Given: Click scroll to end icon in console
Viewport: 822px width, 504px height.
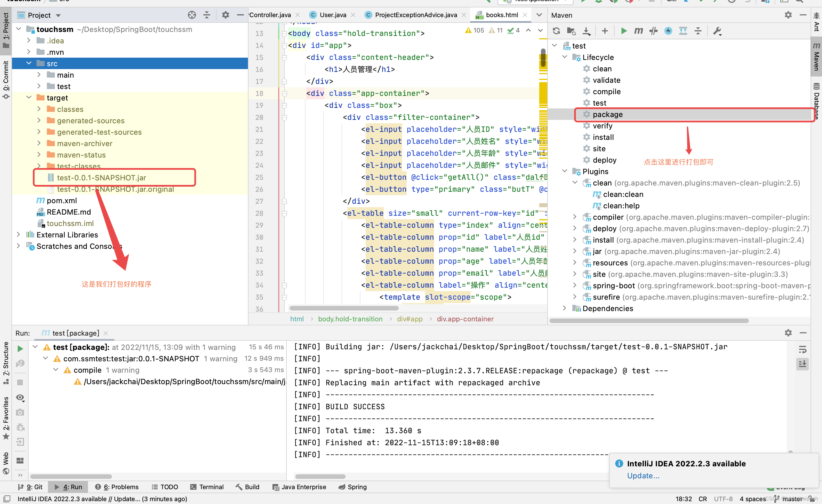Looking at the screenshot, I should pos(802,364).
